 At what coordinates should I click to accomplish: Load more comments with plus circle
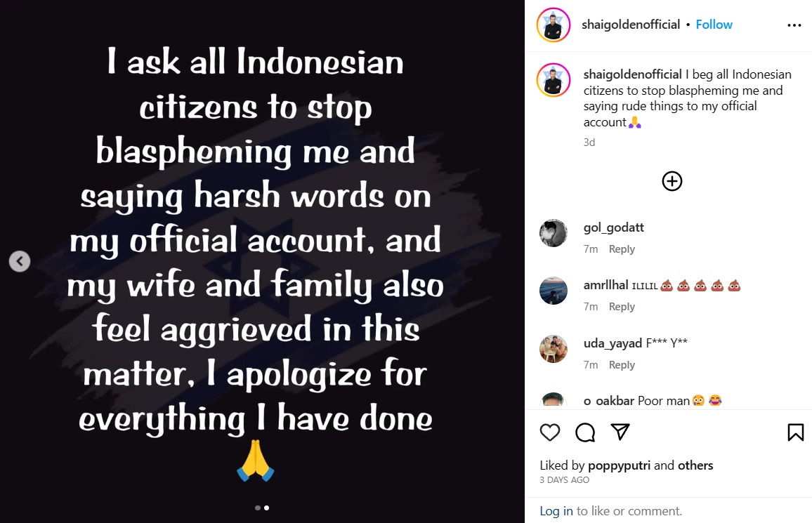coord(672,181)
